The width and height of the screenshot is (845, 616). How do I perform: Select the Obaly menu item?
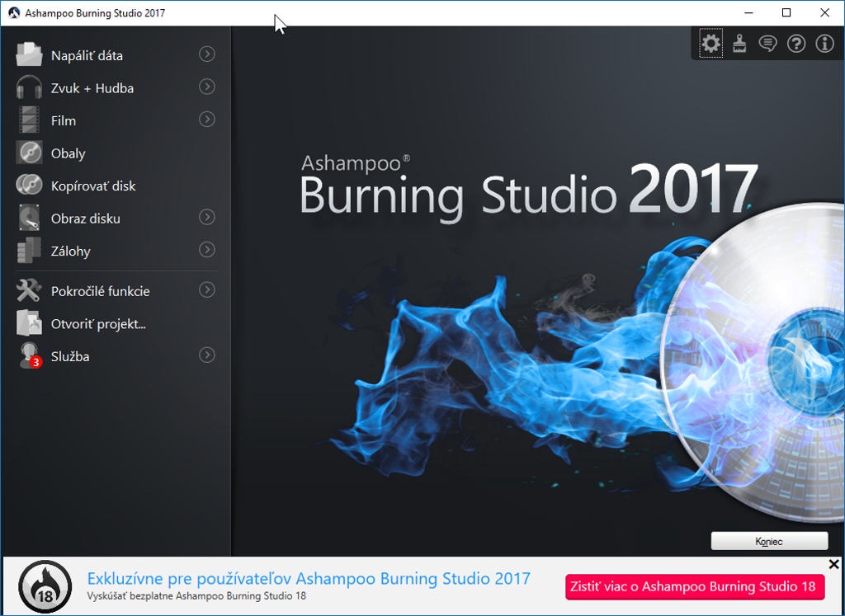68,153
